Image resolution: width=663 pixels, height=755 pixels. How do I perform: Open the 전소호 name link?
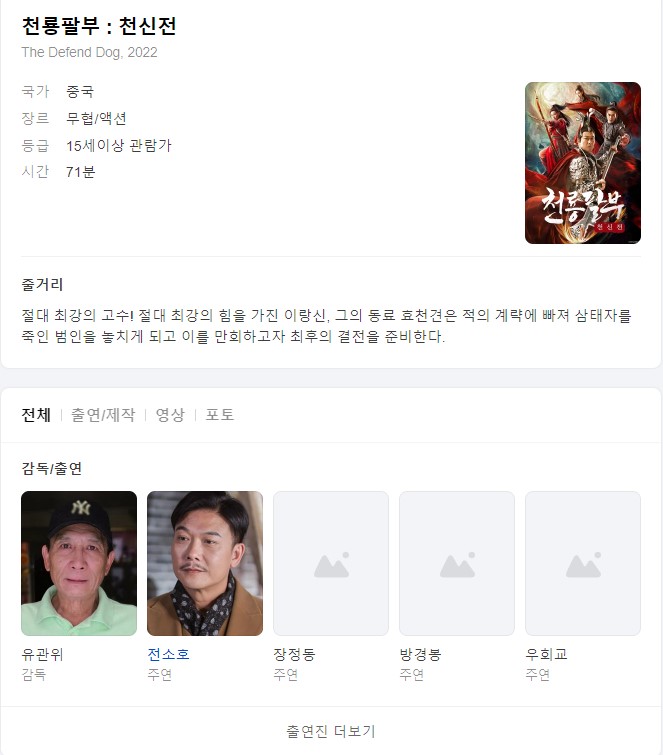pos(169,654)
